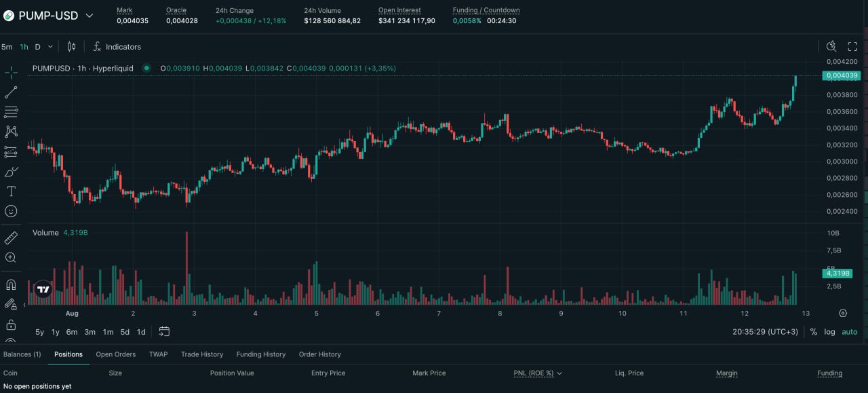Image resolution: width=868 pixels, height=393 pixels.
Task: Select the 1h timeframe
Action: 24,47
